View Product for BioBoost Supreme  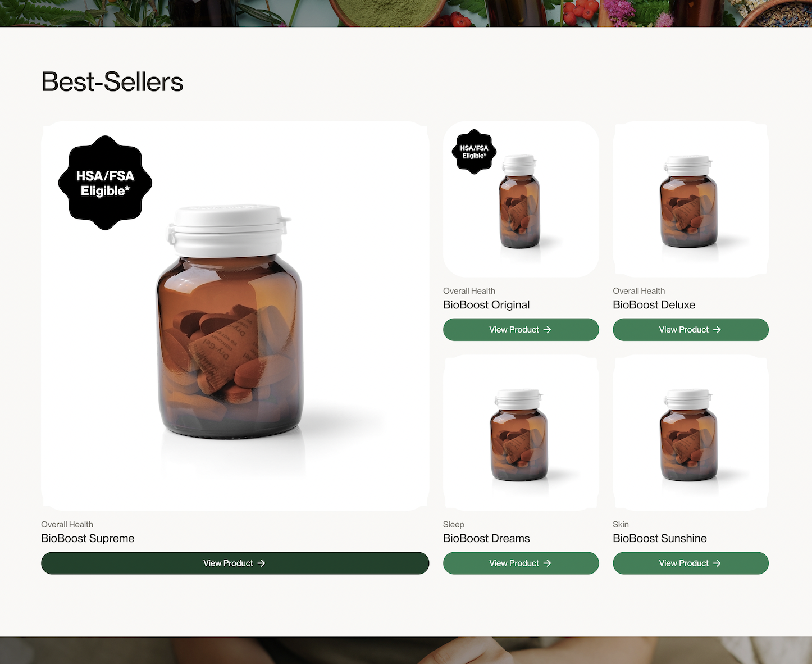point(235,563)
